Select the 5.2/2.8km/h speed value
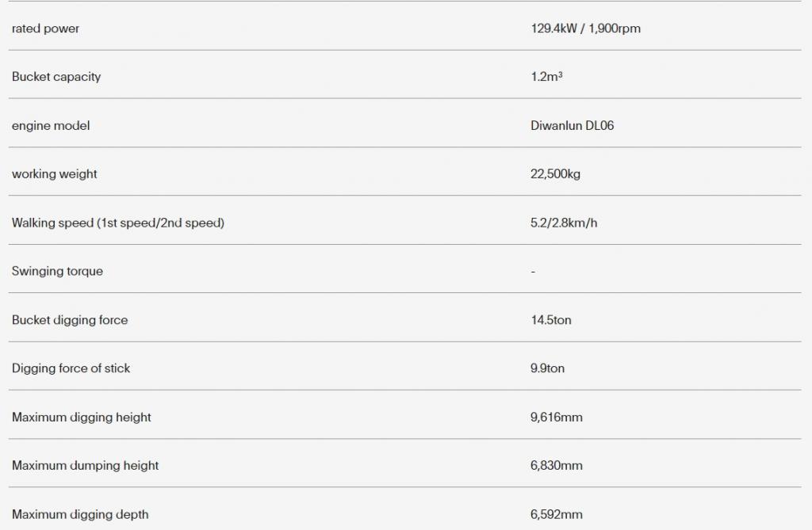 [564, 223]
